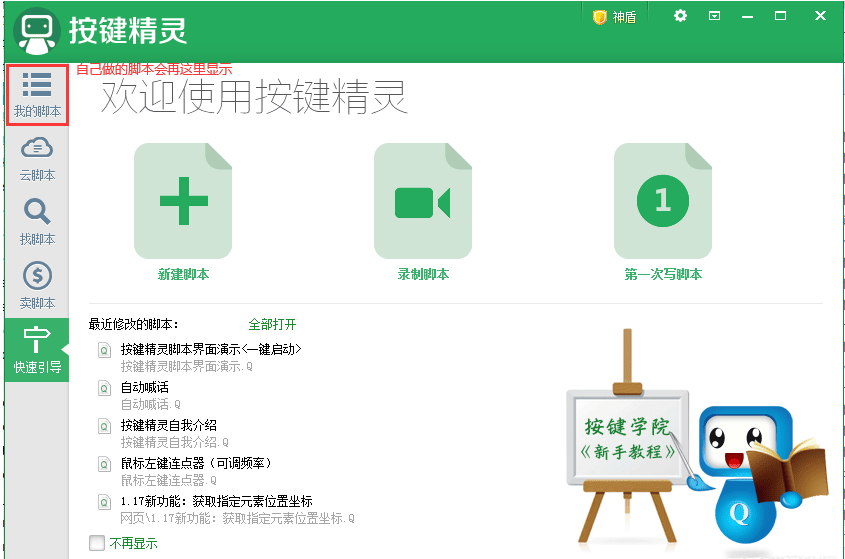Screen dimensions: 845x559
Task: Create a new script with 新建脚本
Action: [x=183, y=202]
